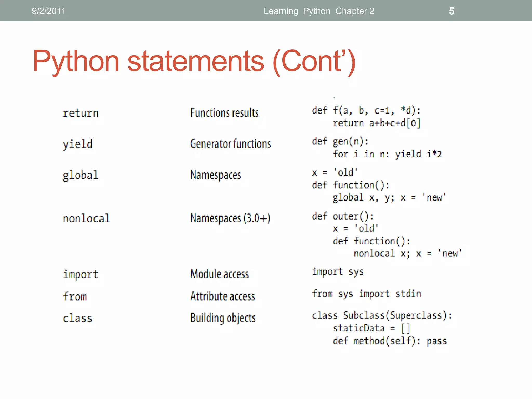The image size is (532, 399).
Task: Click code line 'def outer():'
Action: (x=343, y=216)
